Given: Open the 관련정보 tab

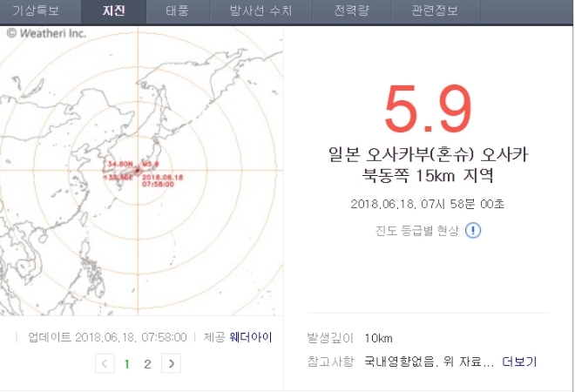Looking at the screenshot, I should tap(435, 10).
